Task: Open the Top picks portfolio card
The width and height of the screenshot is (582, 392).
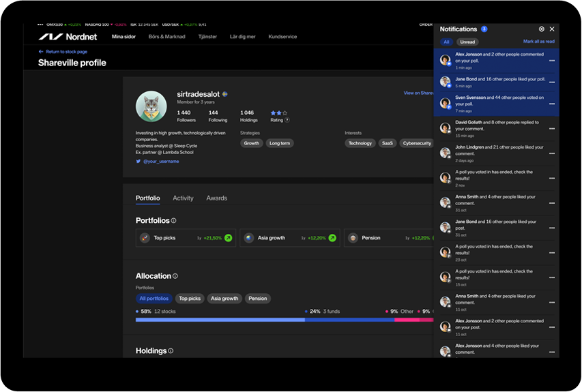Action: point(186,238)
